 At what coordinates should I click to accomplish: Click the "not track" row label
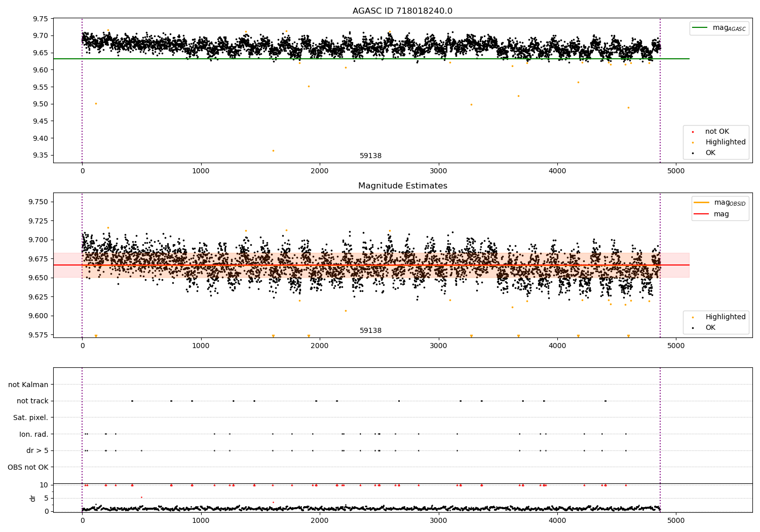tap(32, 401)
